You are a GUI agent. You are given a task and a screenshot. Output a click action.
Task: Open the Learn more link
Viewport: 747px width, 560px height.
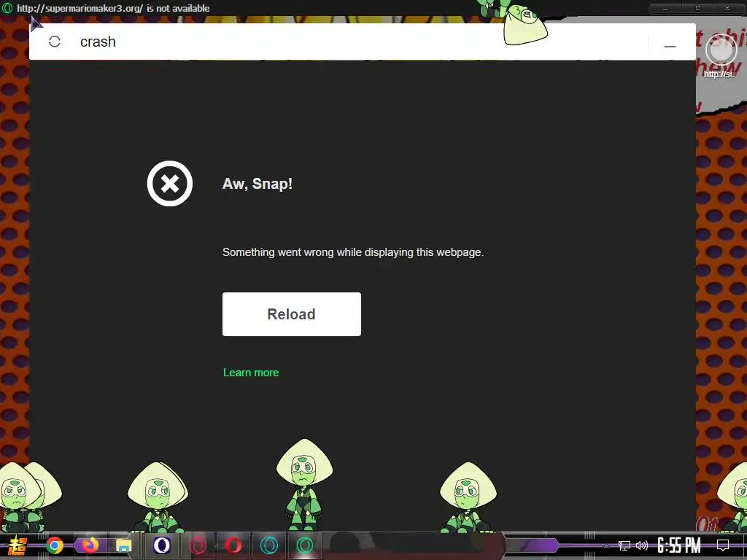(251, 373)
